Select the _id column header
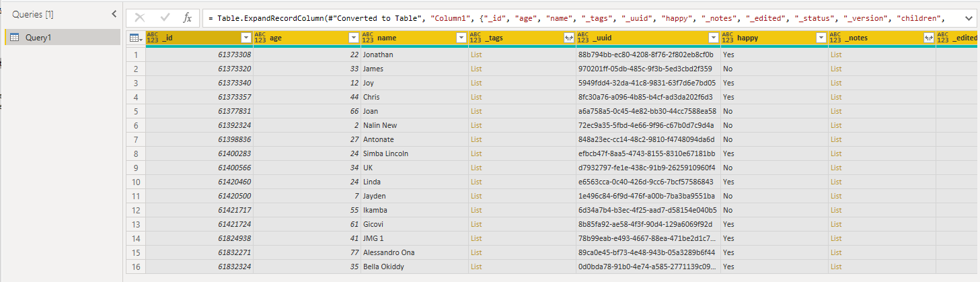Image resolution: width=980 pixels, height=282 pixels. click(x=199, y=38)
